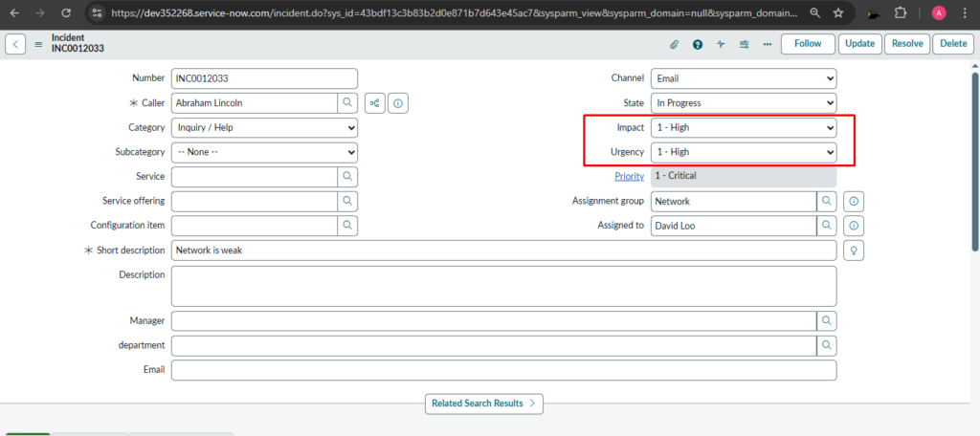This screenshot has height=436, width=980.
Task: Click lightbulb suggestion icon beside Short description
Action: click(x=853, y=250)
